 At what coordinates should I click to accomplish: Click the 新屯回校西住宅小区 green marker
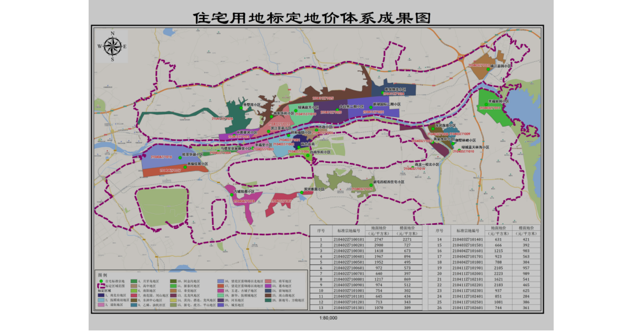click(x=371, y=184)
